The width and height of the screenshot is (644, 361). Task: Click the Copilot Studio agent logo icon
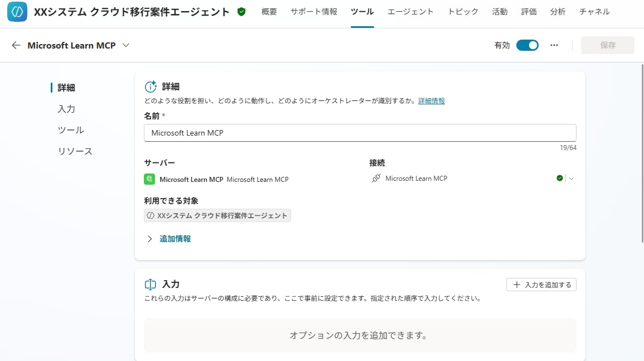pyautogui.click(x=17, y=12)
